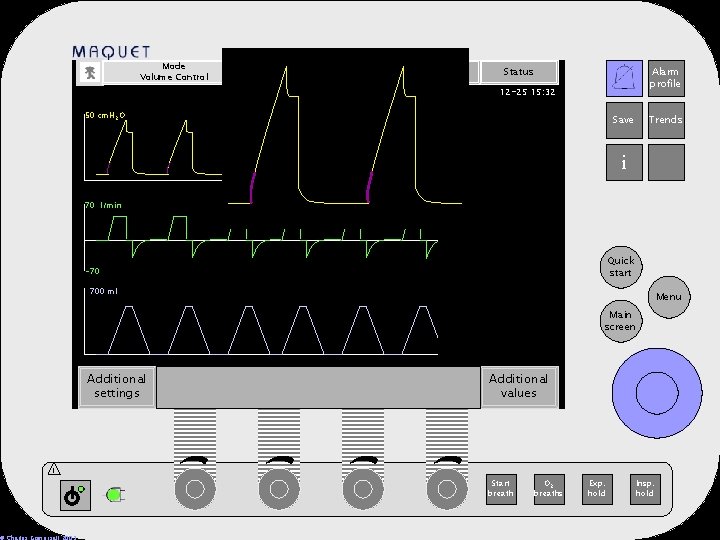This screenshot has width=720, height=540.
Task: Click the patient category icon
Action: 90,73
